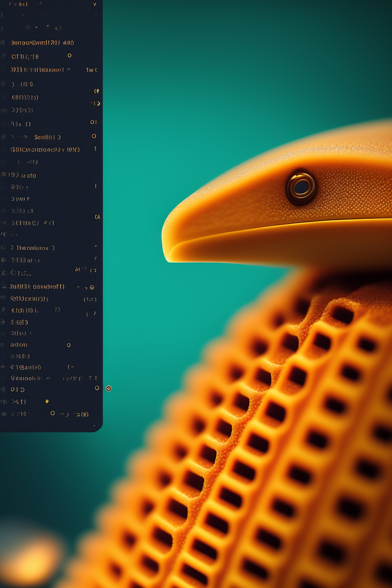Click the circled-dot icon beside the small v
The width and height of the screenshot is (392, 588).
click(x=92, y=287)
